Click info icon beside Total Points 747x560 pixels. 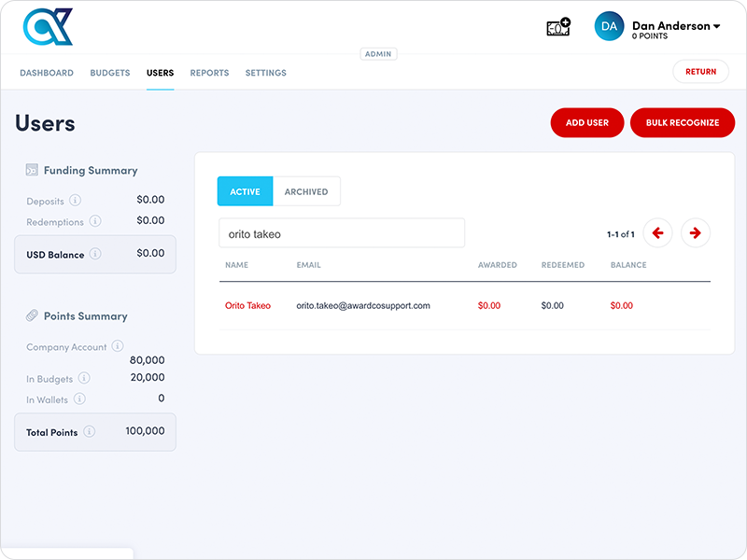point(90,431)
